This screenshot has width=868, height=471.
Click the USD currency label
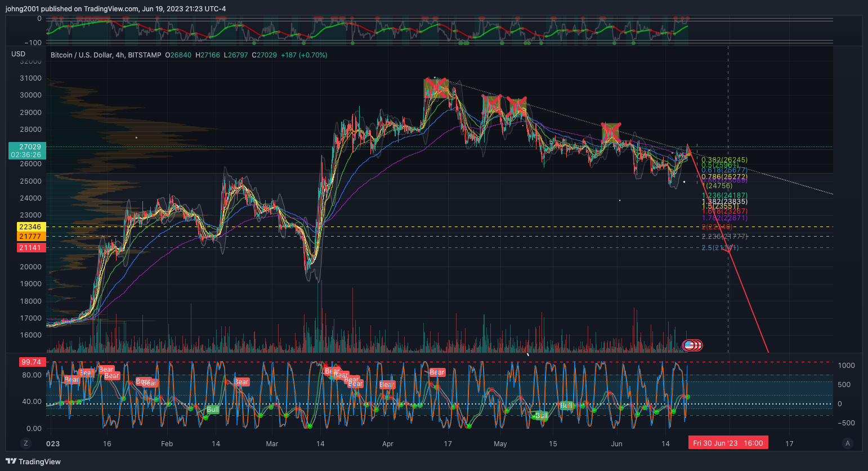pos(19,54)
